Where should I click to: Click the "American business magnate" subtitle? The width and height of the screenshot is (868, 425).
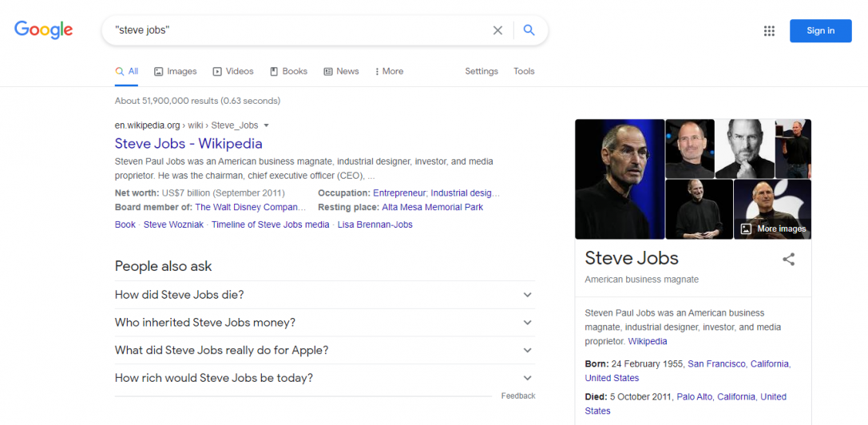641,280
